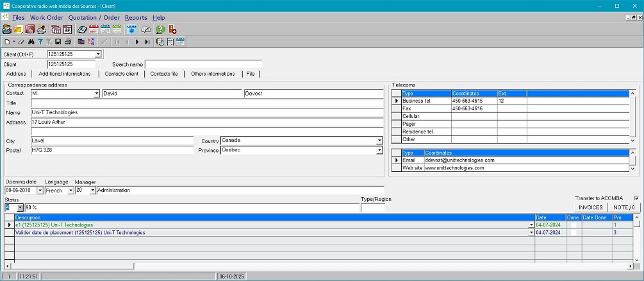Click the INVOICES button
Viewport: 644px width, 281px height.
pos(590,207)
